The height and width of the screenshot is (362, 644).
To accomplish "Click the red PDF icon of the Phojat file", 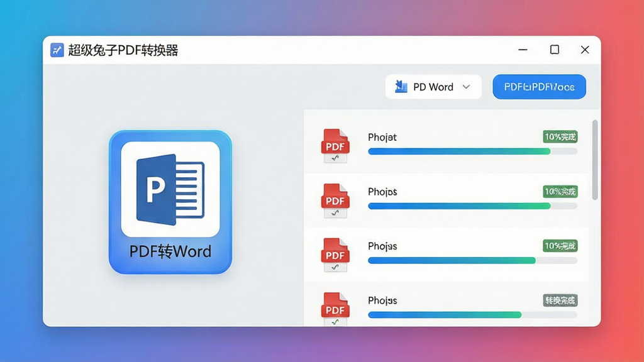I will pyautogui.click(x=335, y=146).
